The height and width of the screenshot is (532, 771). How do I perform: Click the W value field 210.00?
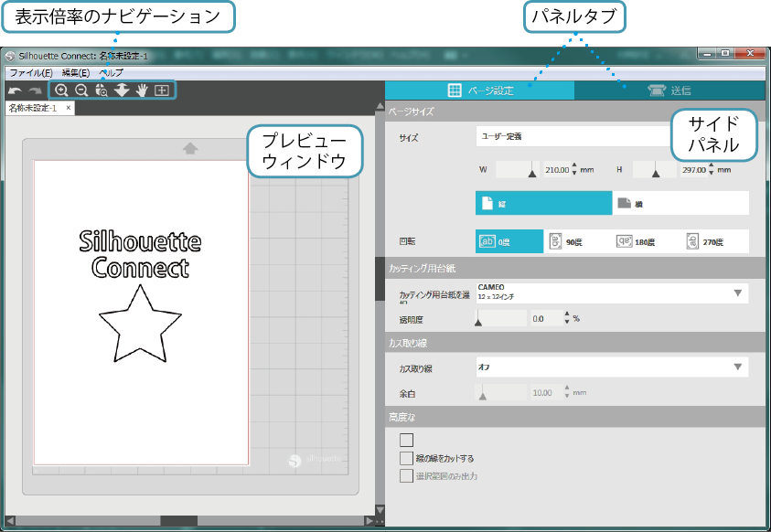[x=557, y=170]
